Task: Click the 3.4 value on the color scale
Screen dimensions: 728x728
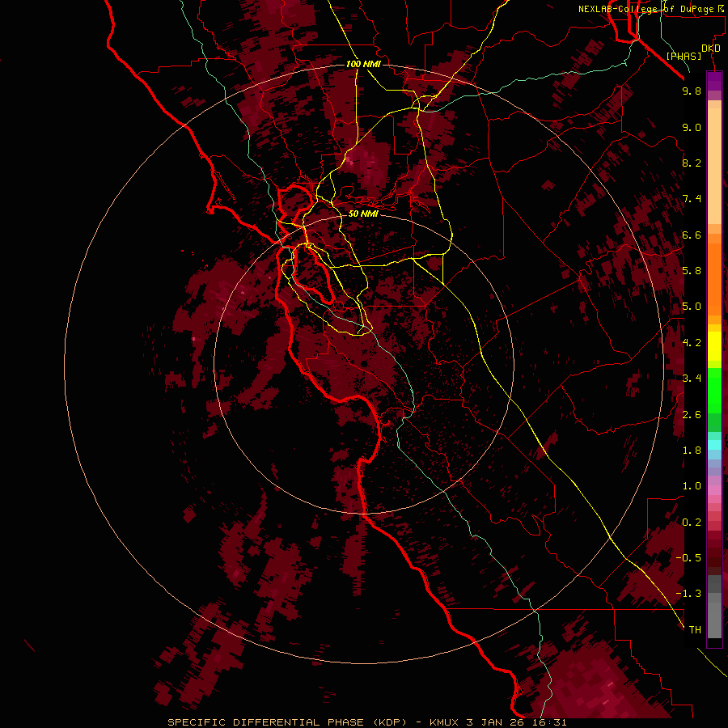Action: point(692,379)
